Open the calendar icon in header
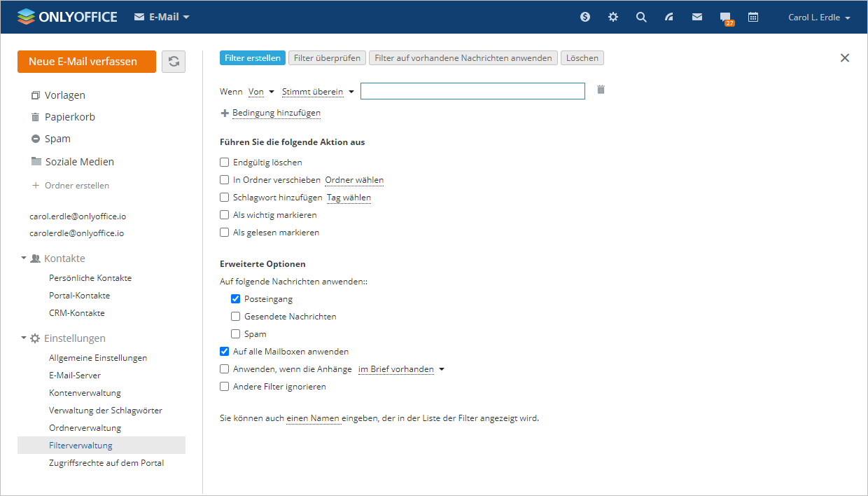 coord(753,17)
